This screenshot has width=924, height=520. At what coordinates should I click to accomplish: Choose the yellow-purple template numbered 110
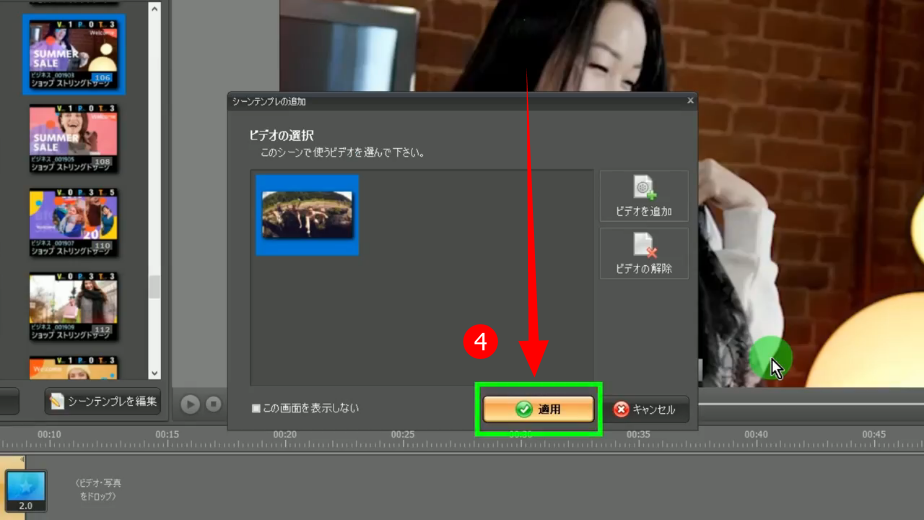73,220
